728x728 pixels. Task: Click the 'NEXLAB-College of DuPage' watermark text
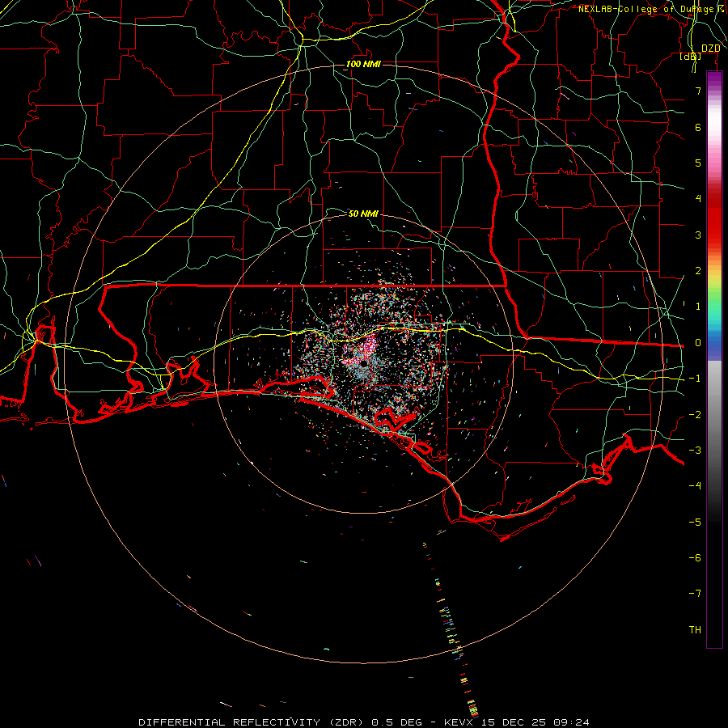pyautogui.click(x=647, y=9)
